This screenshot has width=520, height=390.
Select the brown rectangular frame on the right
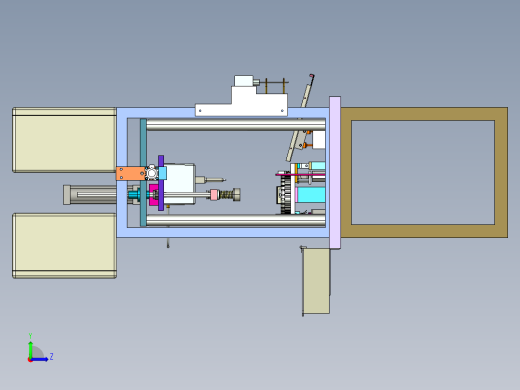pos(424,114)
